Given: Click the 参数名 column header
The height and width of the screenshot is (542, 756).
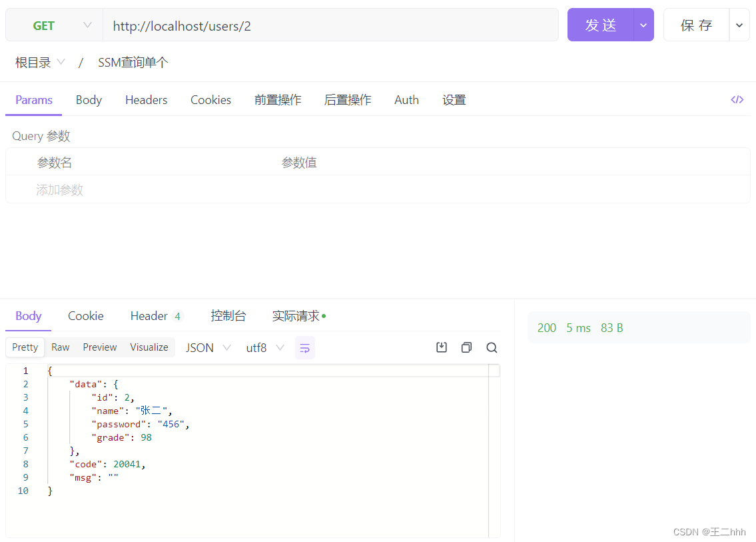Looking at the screenshot, I should pyautogui.click(x=55, y=163).
